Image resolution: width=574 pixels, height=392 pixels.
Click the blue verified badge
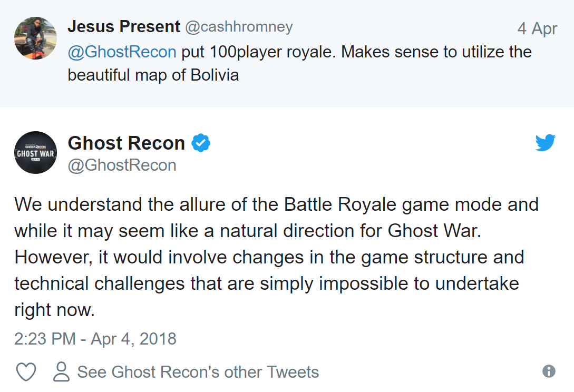point(201,143)
